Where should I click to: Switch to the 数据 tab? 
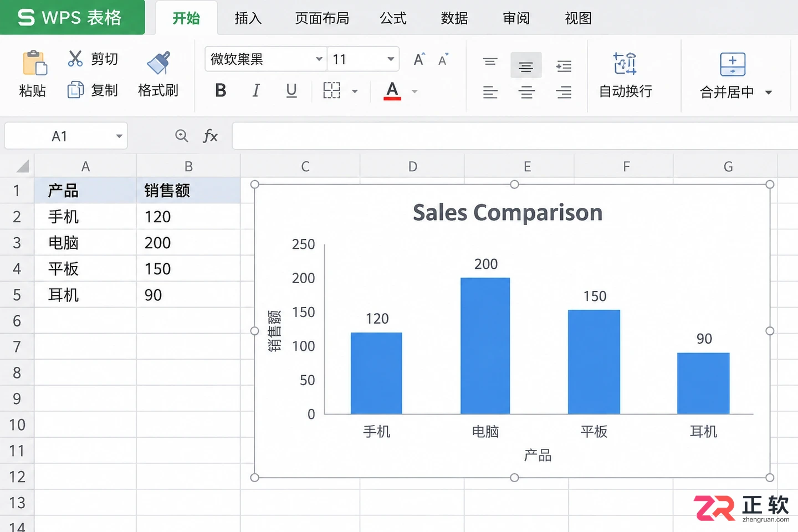(454, 18)
